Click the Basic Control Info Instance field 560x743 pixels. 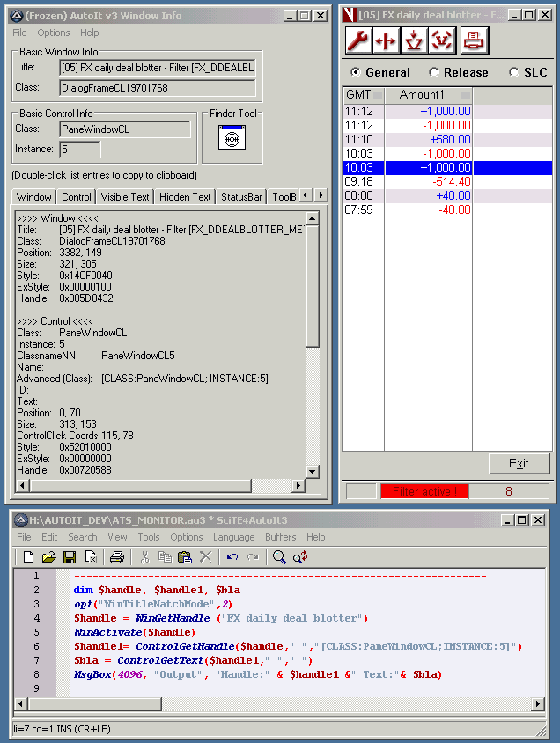[x=80, y=150]
